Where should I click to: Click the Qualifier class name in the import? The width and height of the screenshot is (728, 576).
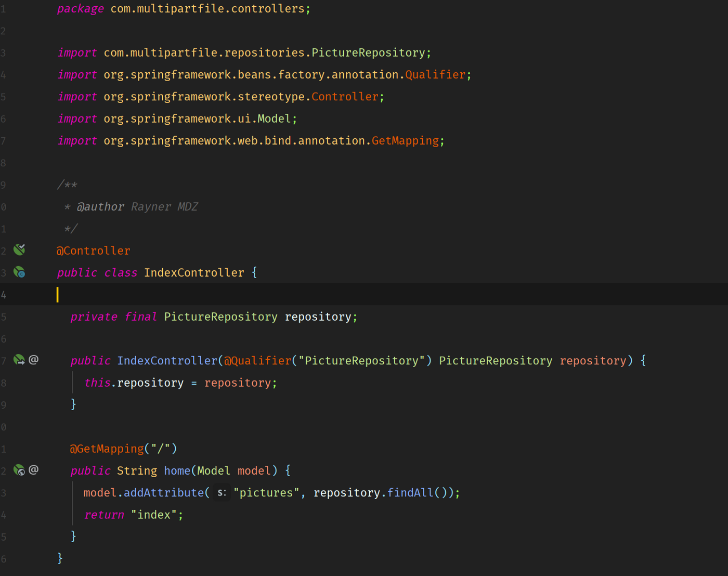click(435, 75)
